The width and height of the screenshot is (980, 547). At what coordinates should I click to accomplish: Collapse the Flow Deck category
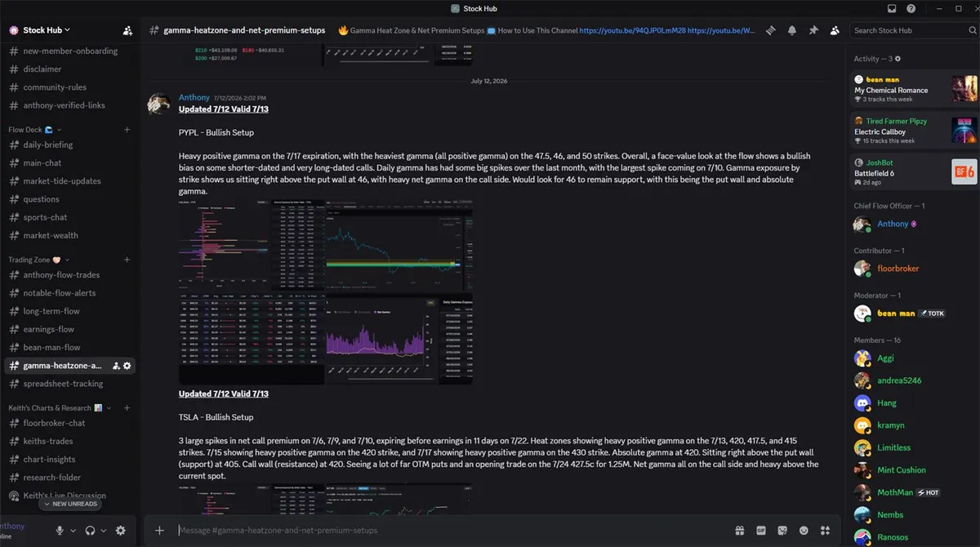pos(35,130)
